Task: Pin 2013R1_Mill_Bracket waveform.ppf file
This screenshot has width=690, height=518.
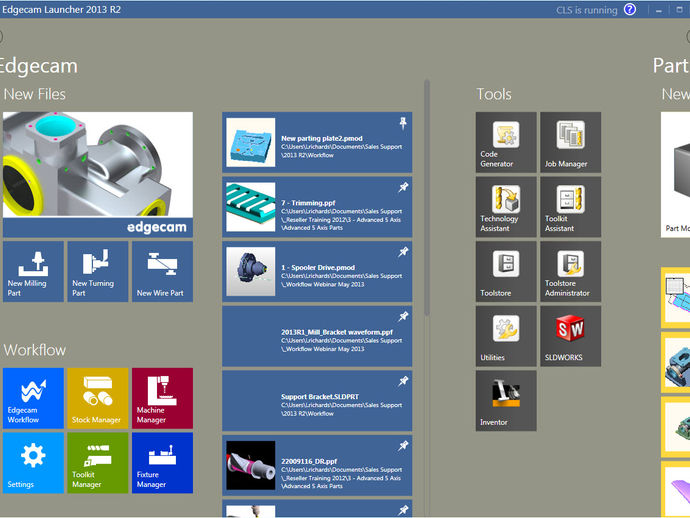Action: coord(403,316)
